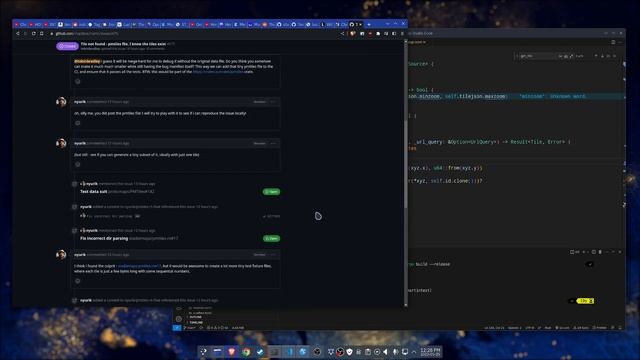Open the Brave shields lion icon
This screenshot has height=360, width=640.
[353, 33]
